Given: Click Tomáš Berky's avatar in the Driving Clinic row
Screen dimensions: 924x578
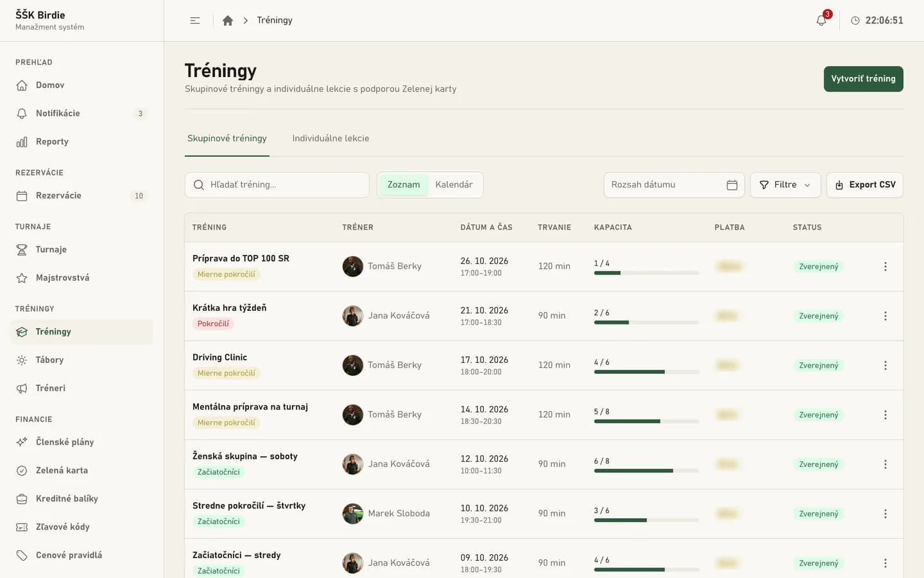Looking at the screenshot, I should tap(353, 365).
